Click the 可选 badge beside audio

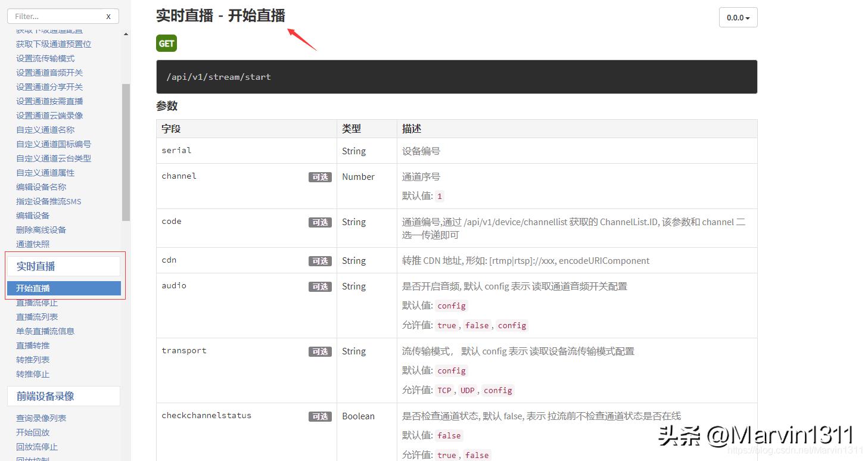[x=320, y=286]
